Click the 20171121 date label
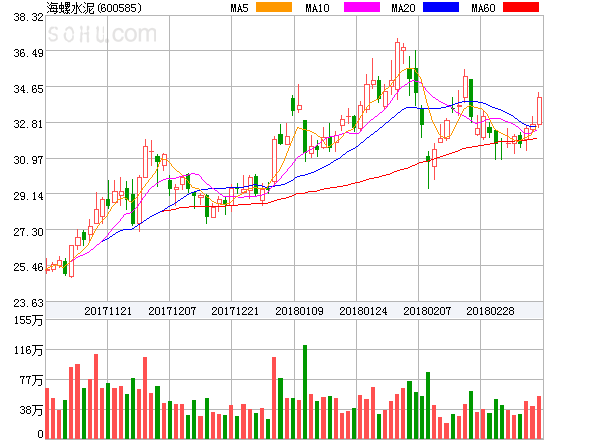Viewport: 600px width, 440px height. tap(108, 311)
